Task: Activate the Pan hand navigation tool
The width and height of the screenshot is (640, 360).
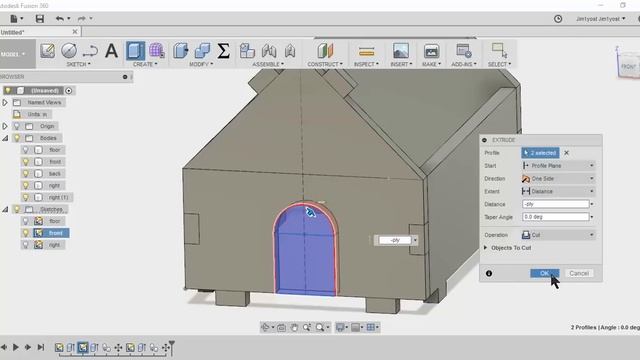Action: click(x=294, y=327)
